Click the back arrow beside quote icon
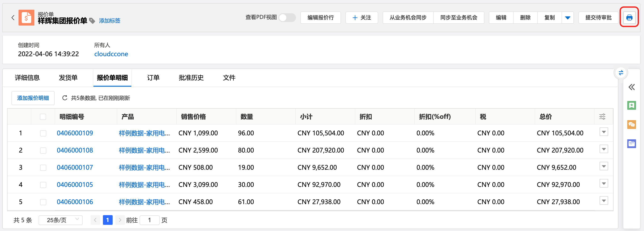The image size is (644, 231). point(13,17)
